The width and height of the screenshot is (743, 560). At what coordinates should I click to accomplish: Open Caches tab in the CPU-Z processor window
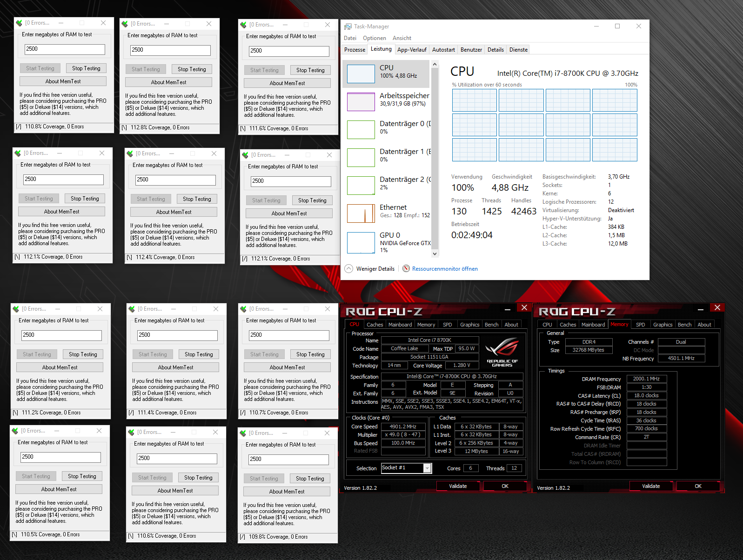(375, 325)
